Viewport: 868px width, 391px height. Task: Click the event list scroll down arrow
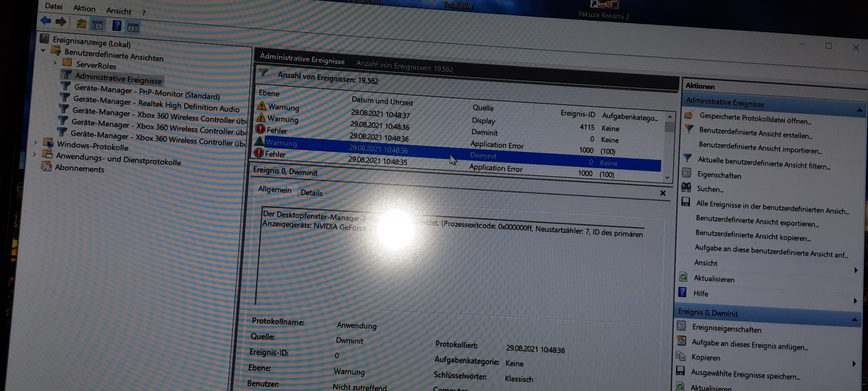pyautogui.click(x=667, y=177)
